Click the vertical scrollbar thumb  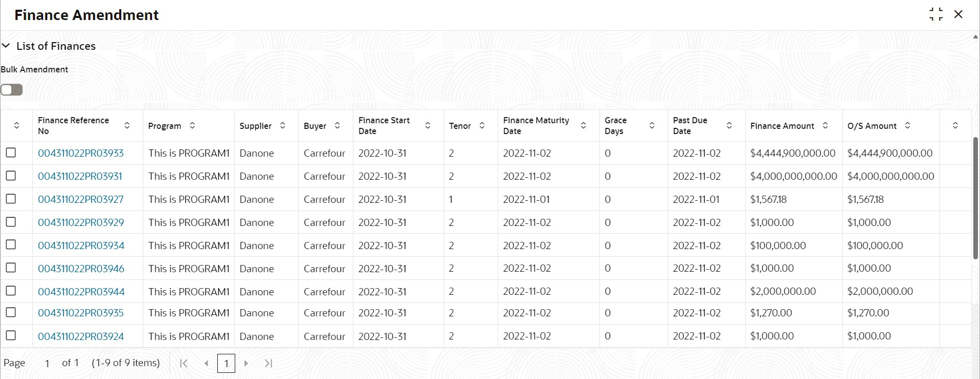[975, 198]
